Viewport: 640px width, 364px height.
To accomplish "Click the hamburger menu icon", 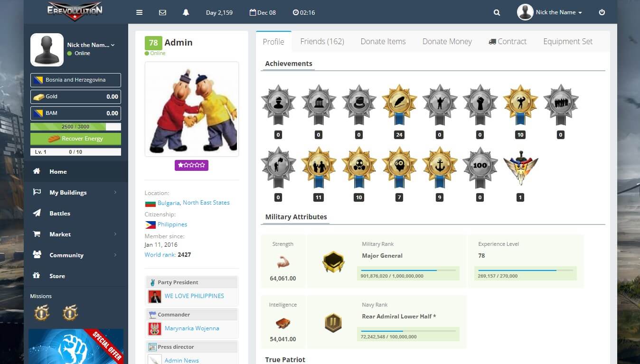I will [x=139, y=12].
